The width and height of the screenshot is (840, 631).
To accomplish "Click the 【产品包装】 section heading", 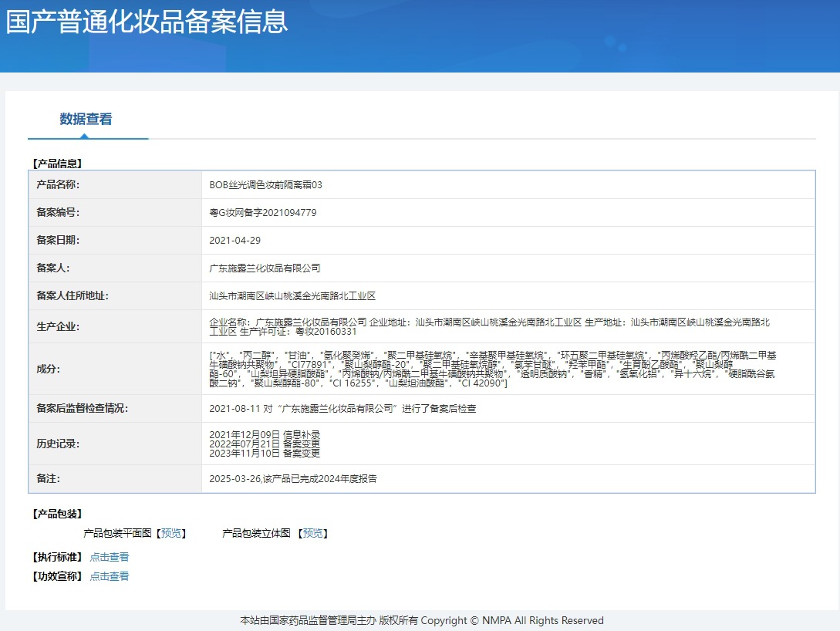I will [x=57, y=515].
